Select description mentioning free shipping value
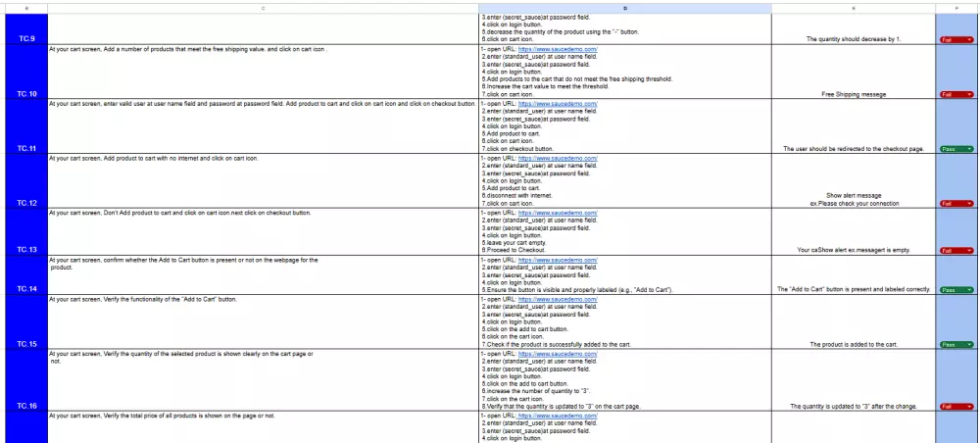 pyautogui.click(x=263, y=72)
